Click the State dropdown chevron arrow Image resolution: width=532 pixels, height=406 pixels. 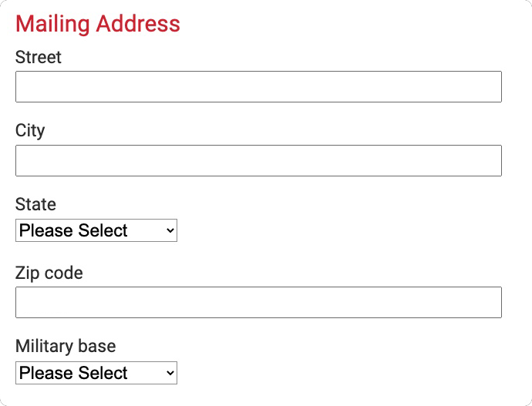coord(170,230)
